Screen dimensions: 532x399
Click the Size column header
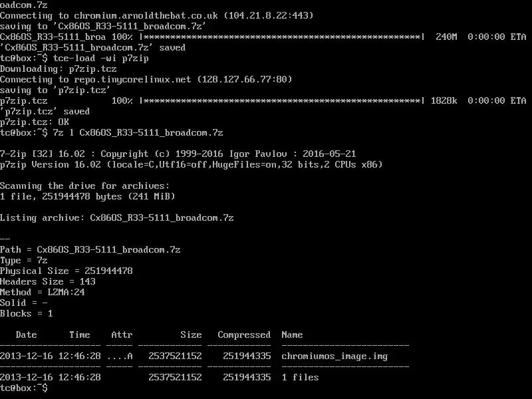coord(191,334)
